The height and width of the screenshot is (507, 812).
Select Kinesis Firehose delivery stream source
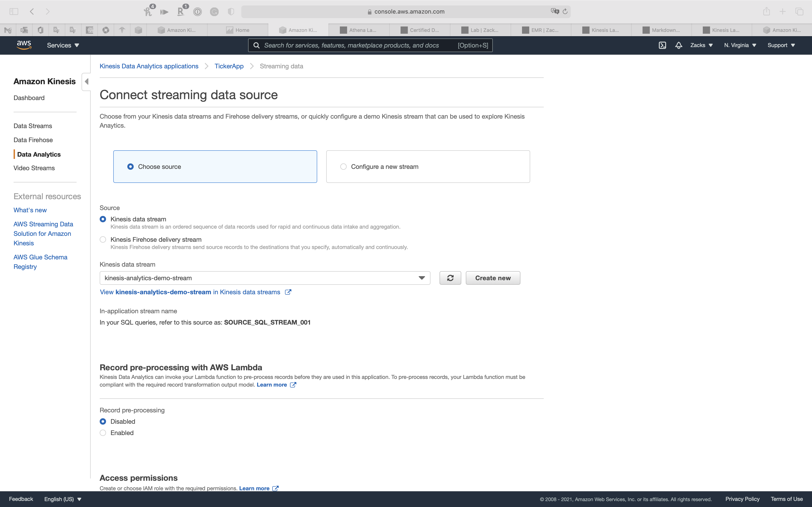(x=103, y=239)
